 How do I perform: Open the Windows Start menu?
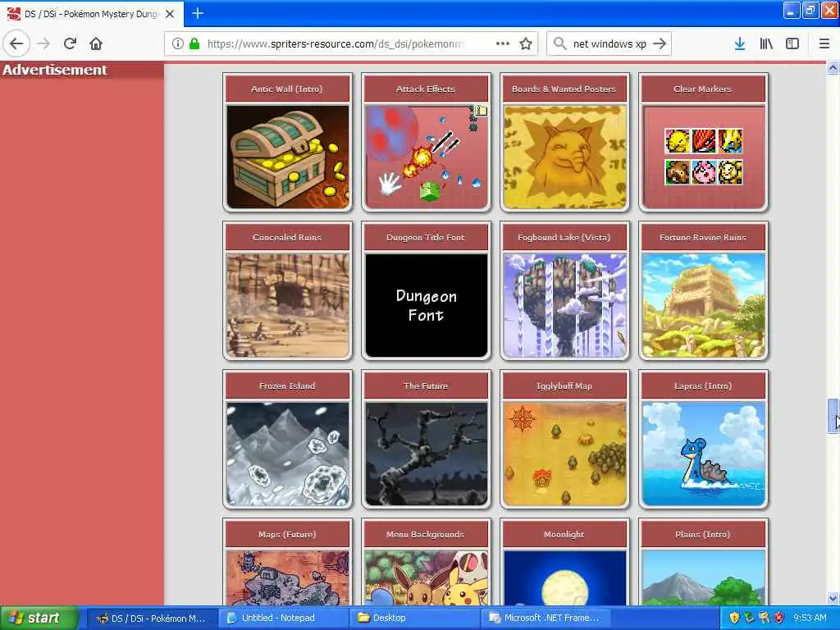(38, 618)
